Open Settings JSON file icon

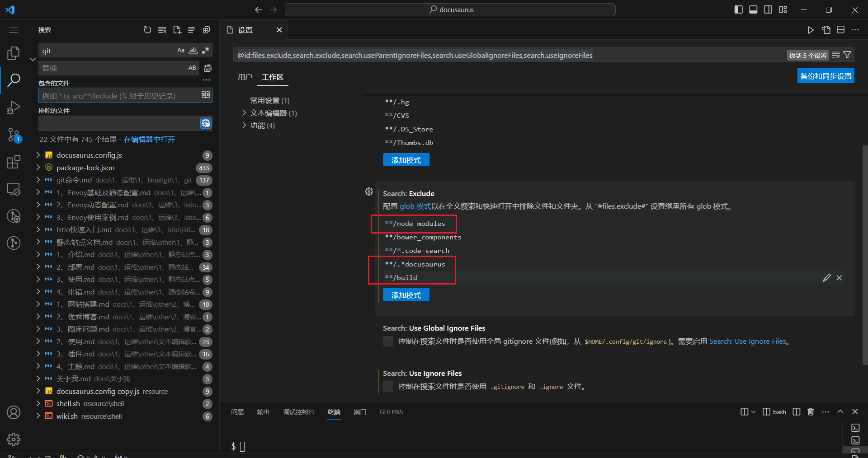click(x=826, y=30)
